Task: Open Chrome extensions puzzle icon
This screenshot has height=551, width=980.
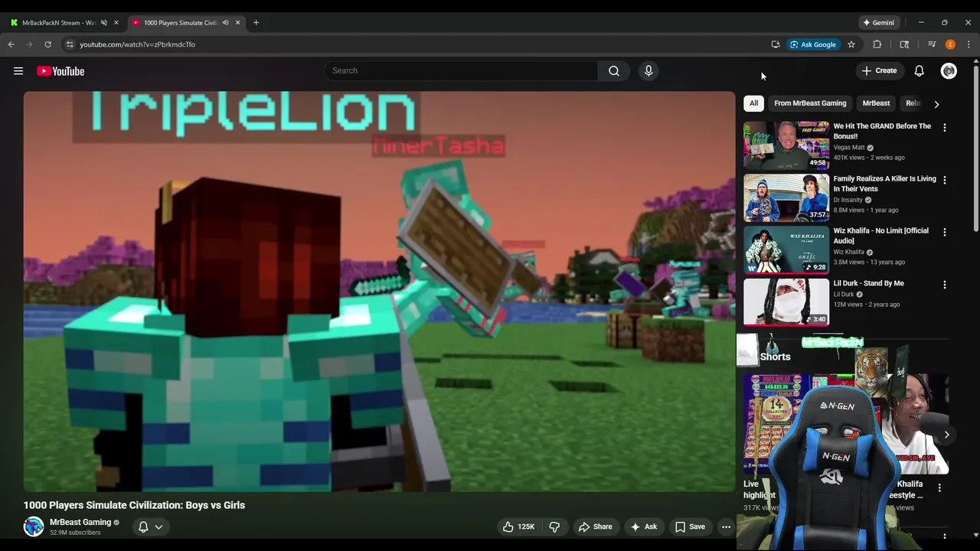Action: tap(877, 44)
